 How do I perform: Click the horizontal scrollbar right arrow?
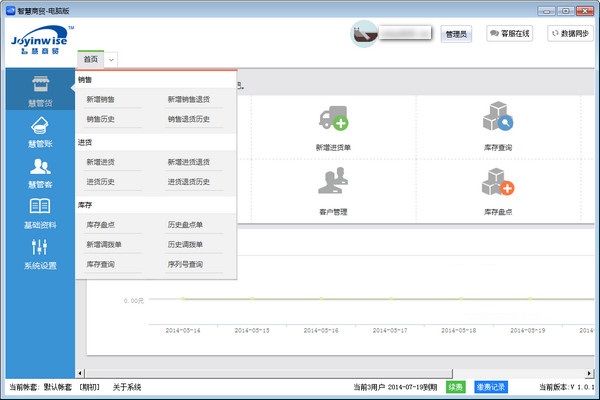click(589, 373)
